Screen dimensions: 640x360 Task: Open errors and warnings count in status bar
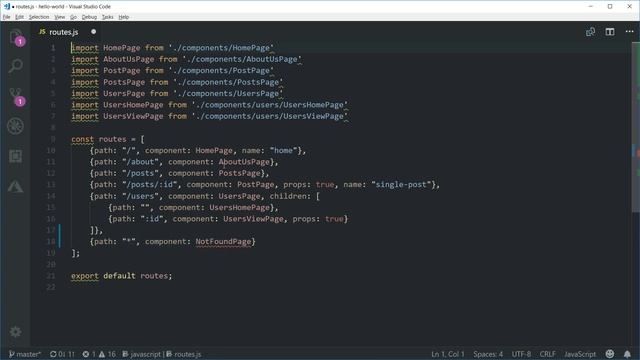click(x=99, y=354)
